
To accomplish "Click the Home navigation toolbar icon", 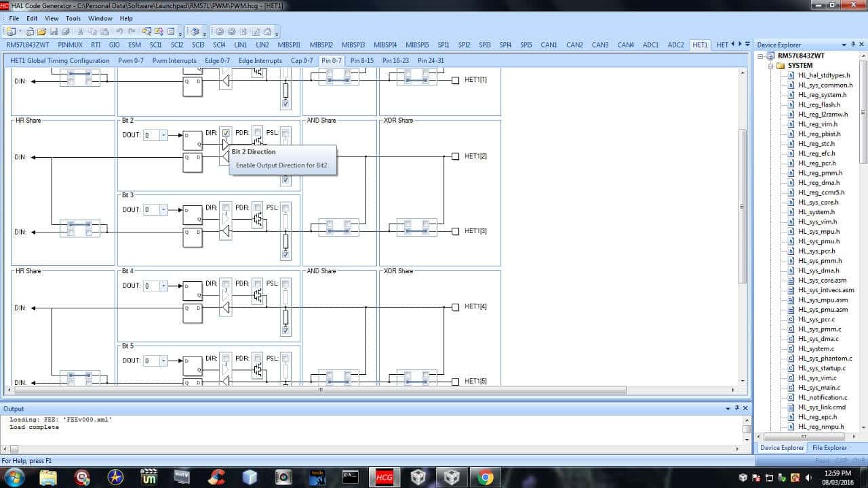I will [x=267, y=32].
